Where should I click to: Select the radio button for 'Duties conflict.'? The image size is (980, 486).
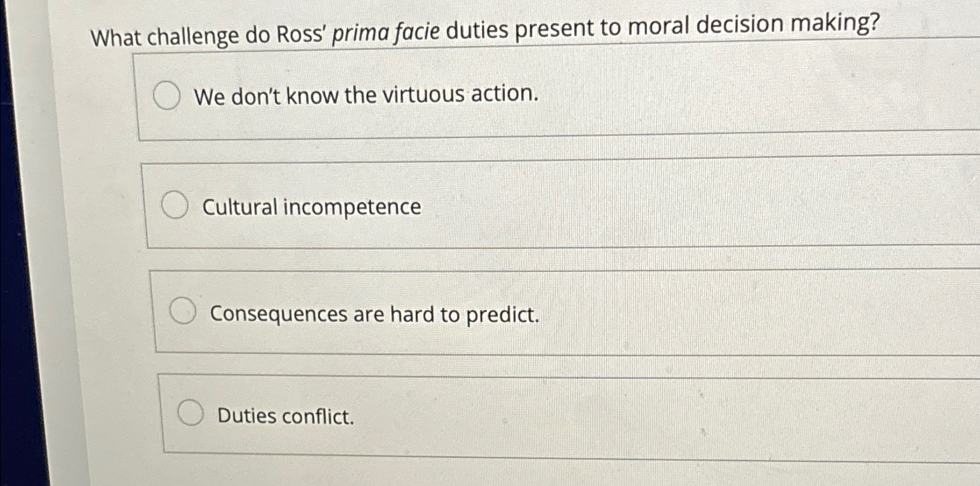click(191, 414)
